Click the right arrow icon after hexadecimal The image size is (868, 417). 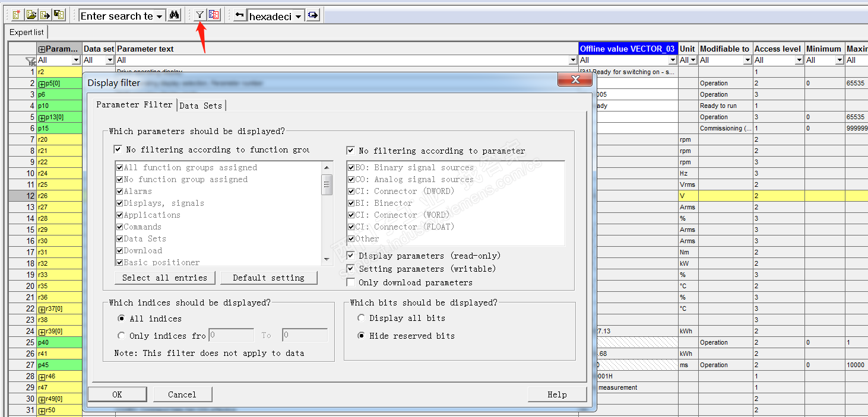point(313,15)
